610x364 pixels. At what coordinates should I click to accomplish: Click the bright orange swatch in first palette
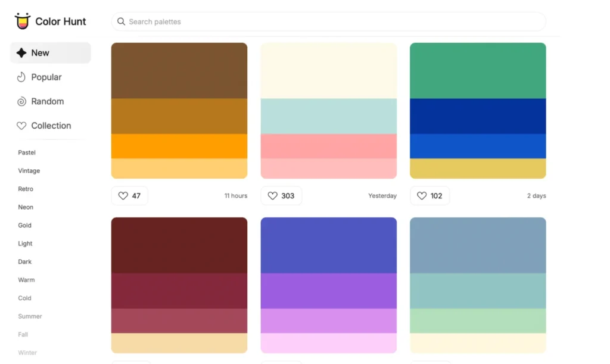click(x=179, y=146)
